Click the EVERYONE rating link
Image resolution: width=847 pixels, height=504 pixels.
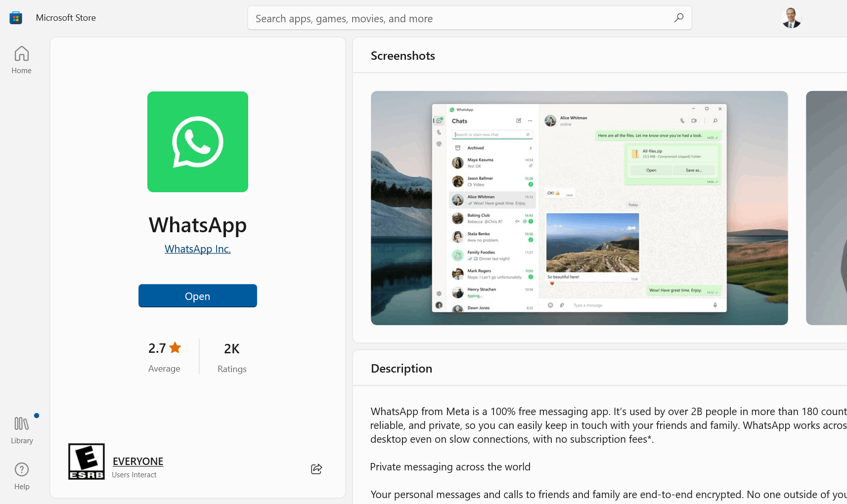(x=138, y=462)
